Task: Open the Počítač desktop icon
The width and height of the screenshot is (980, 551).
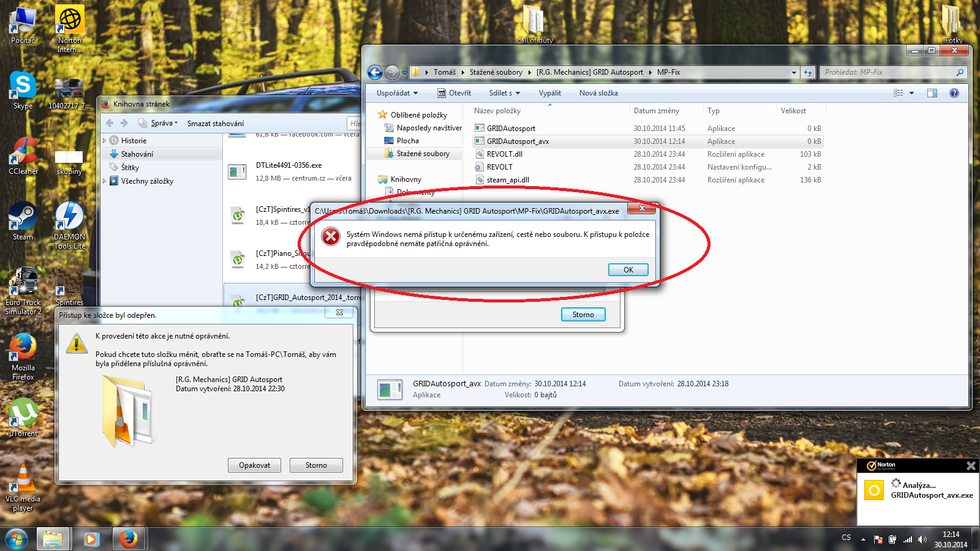Action: point(23,24)
